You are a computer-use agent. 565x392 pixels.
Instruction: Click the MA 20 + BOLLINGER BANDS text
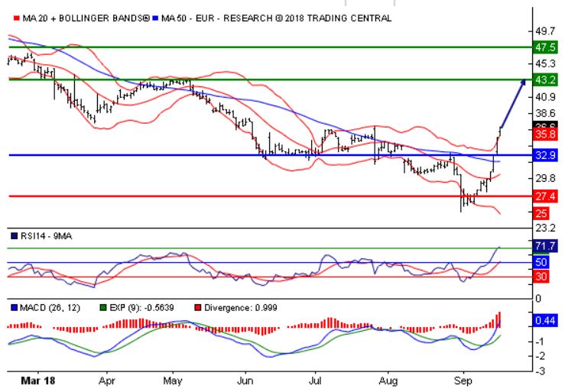86,18
